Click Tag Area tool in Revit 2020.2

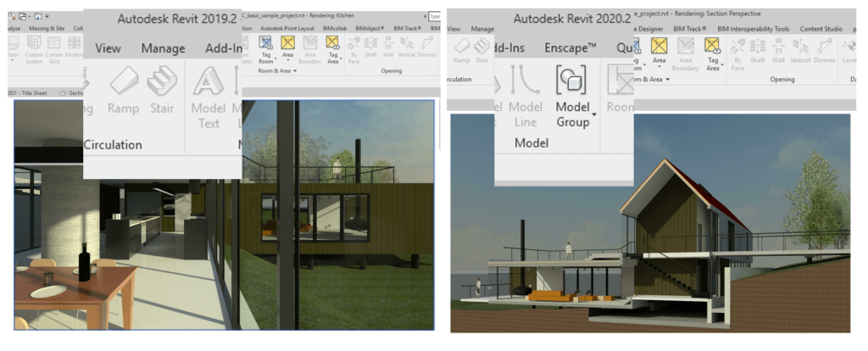[712, 53]
